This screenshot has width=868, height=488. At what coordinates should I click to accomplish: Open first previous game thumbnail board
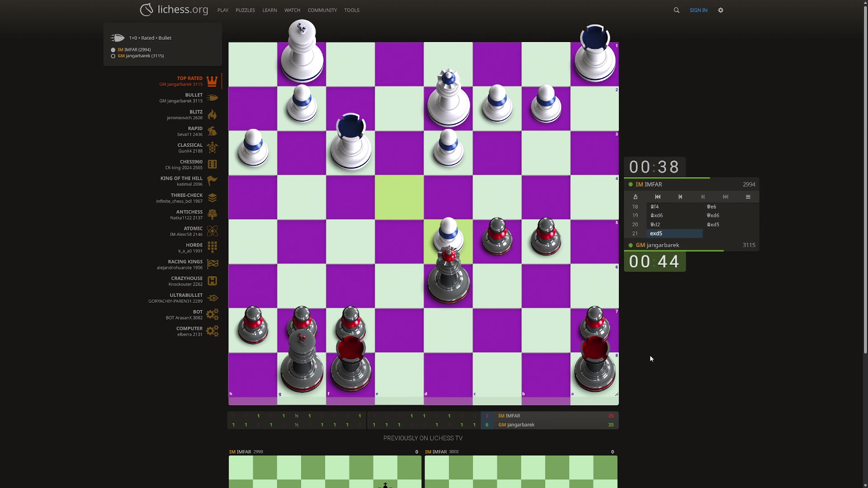(x=325, y=471)
